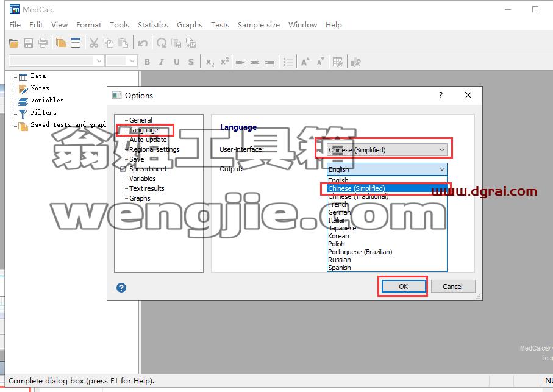The image size is (553, 392).
Task: Toggle Italic formatting
Action: (162, 62)
